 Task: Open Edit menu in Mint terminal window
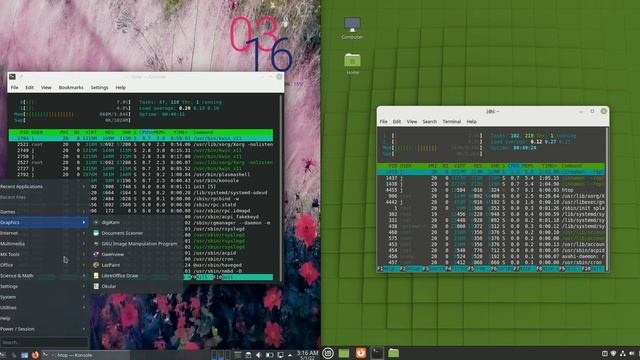[397, 122]
